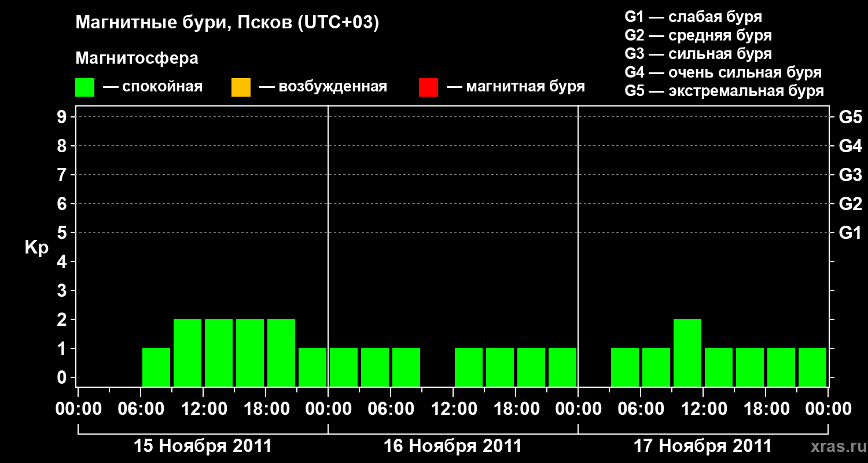Image resolution: width=868 pixels, height=463 pixels.
Task: Click 'G4 — очень сильная буря' legend line
Action: [723, 72]
